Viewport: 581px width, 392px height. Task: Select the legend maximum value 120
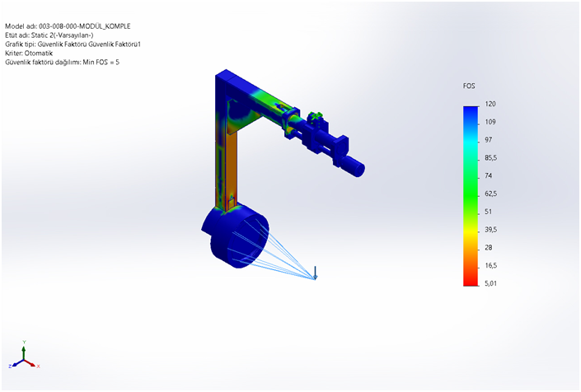coord(490,104)
